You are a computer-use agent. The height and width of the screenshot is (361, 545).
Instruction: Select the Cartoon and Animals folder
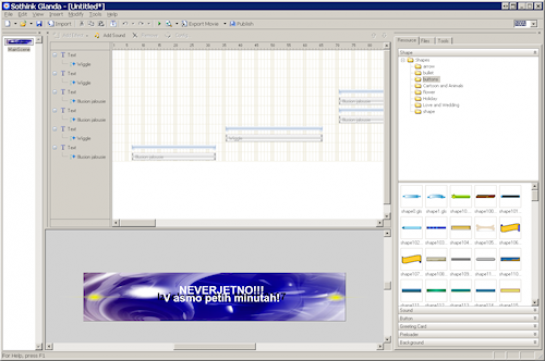tap(442, 85)
